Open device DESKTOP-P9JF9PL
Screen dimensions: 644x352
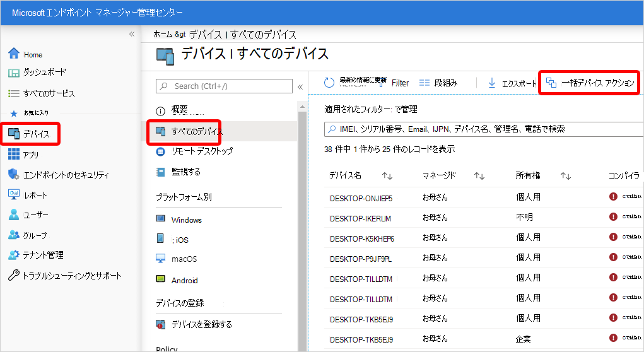(361, 259)
